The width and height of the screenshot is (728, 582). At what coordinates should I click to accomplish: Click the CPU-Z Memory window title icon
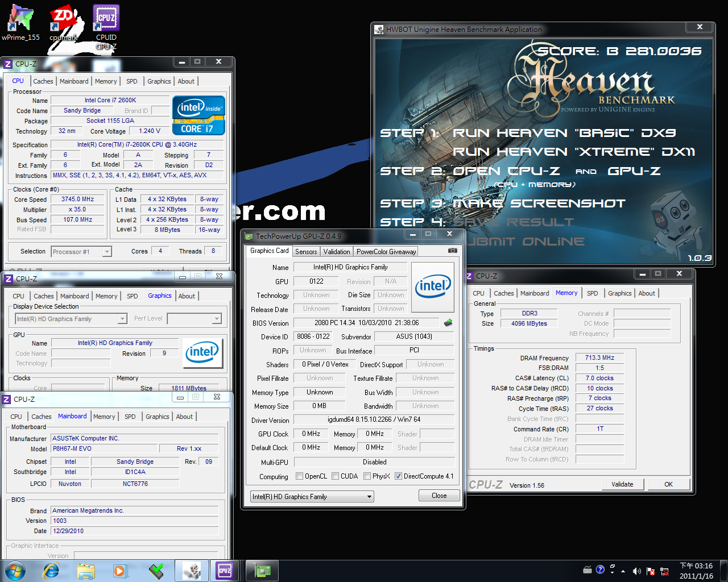[469, 276]
